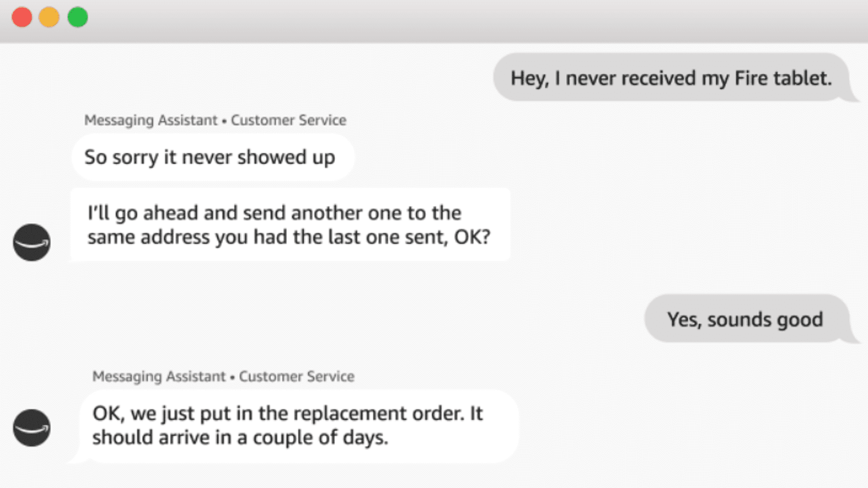
Task: Click the first 'Messaging Assistant' sender label
Action: point(151,120)
